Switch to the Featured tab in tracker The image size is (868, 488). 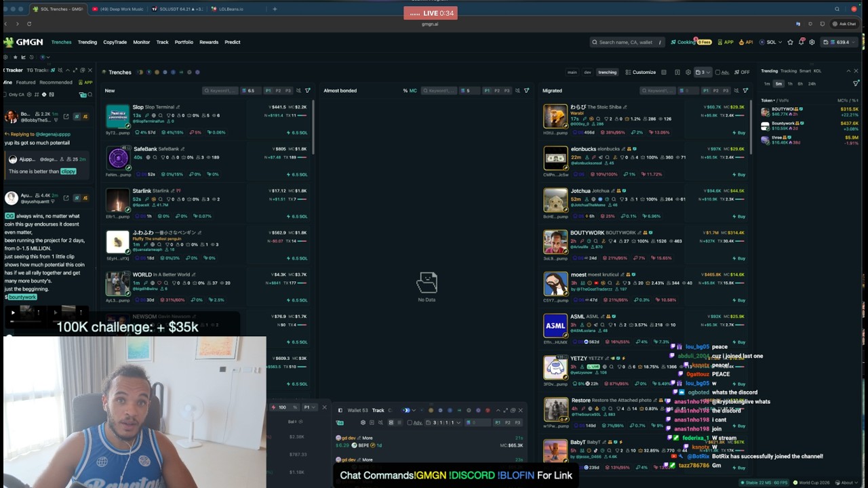click(26, 83)
